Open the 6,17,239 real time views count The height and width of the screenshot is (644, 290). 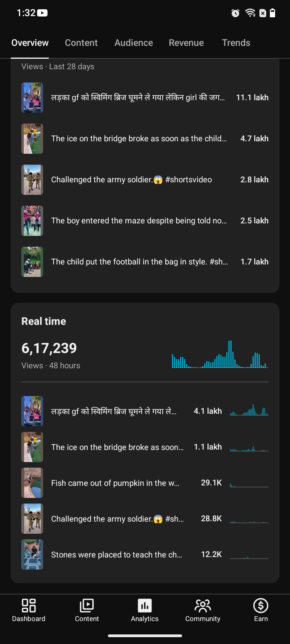click(49, 348)
